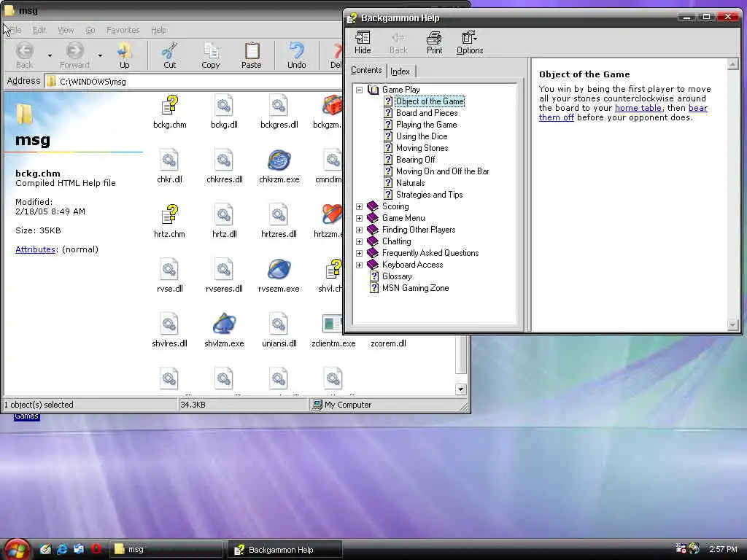The width and height of the screenshot is (747, 560).
Task: Follow the bear them off link
Action: click(x=556, y=117)
